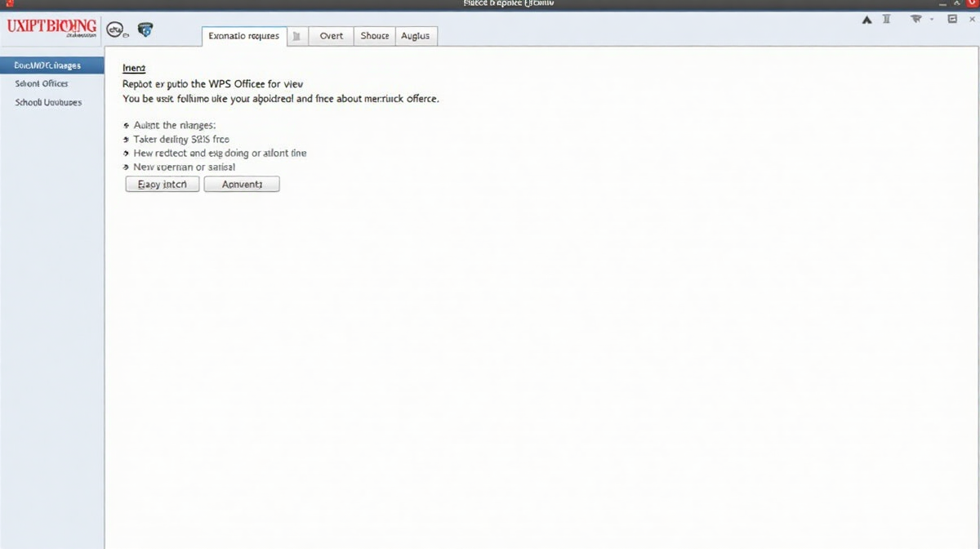
Task: Go to the "Exonatio requres" tab
Action: (243, 36)
